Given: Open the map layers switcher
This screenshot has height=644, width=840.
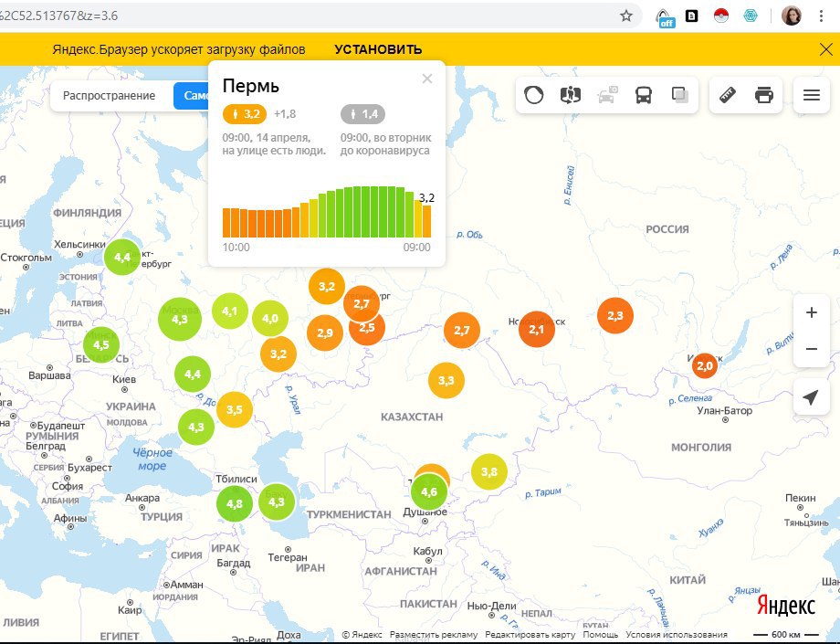Looking at the screenshot, I should 680,95.
